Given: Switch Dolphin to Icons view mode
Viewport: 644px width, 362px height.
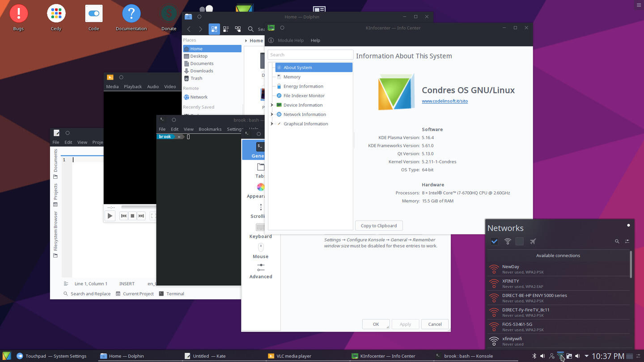Looking at the screenshot, I should pos(214,29).
